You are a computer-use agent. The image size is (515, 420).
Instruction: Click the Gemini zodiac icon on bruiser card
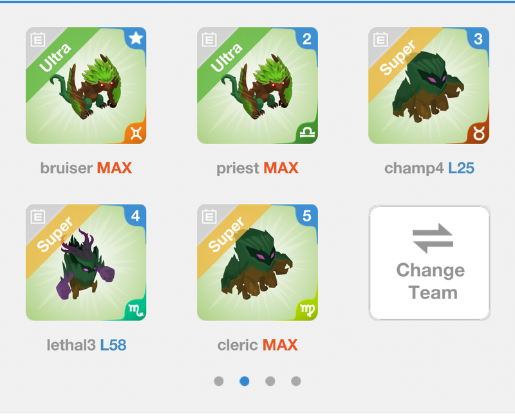pos(136,133)
